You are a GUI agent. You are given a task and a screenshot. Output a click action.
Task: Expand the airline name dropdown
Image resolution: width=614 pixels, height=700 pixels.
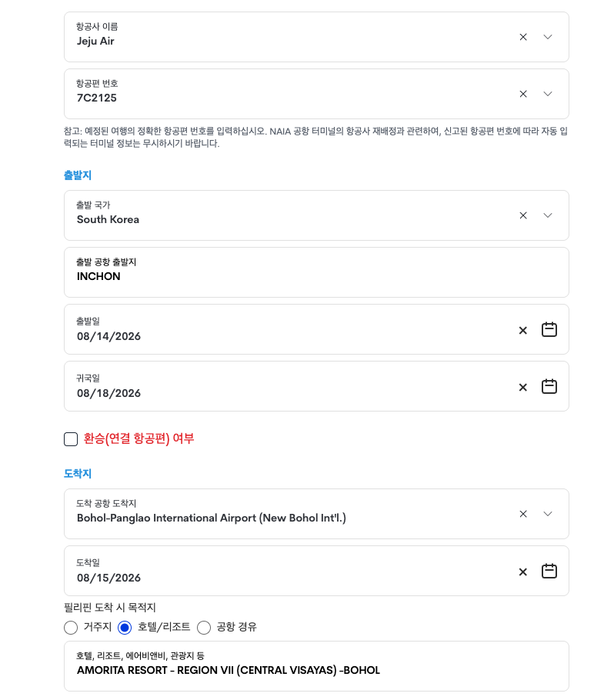(548, 37)
